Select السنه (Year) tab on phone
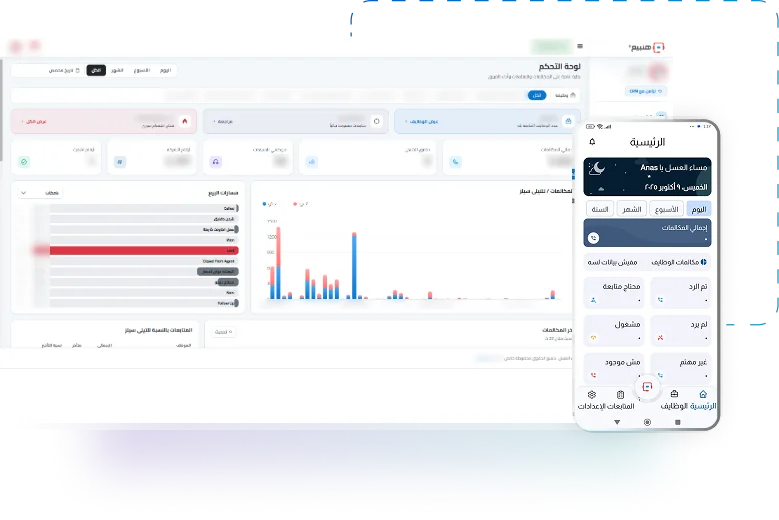This screenshot has width=779, height=520. [x=600, y=209]
